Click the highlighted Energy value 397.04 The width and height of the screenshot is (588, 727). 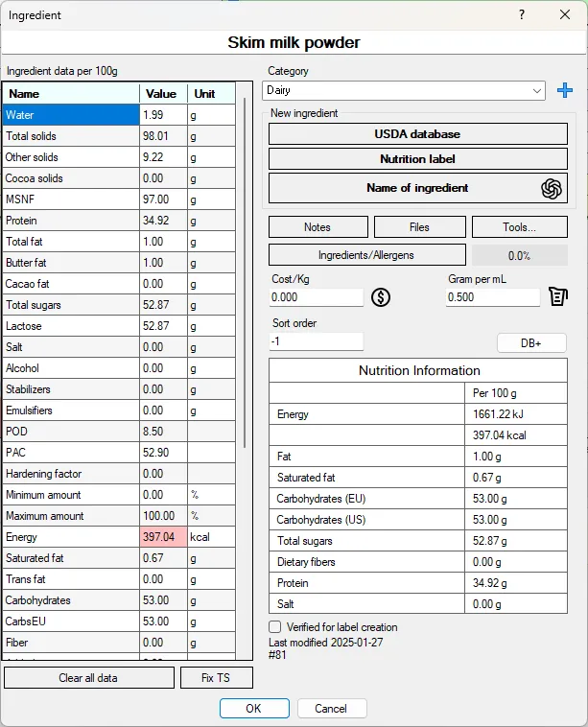pos(163,537)
